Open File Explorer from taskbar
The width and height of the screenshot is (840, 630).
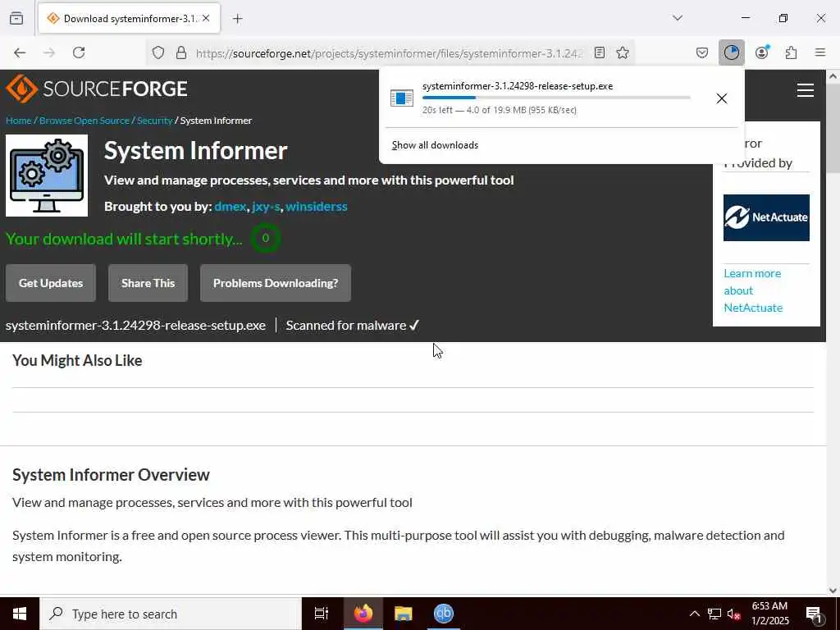coord(404,614)
